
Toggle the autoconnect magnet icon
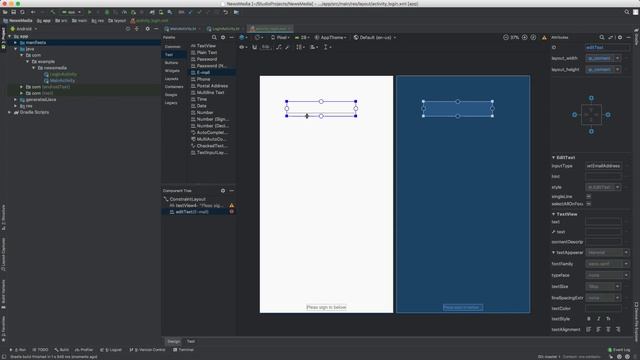coord(254,47)
